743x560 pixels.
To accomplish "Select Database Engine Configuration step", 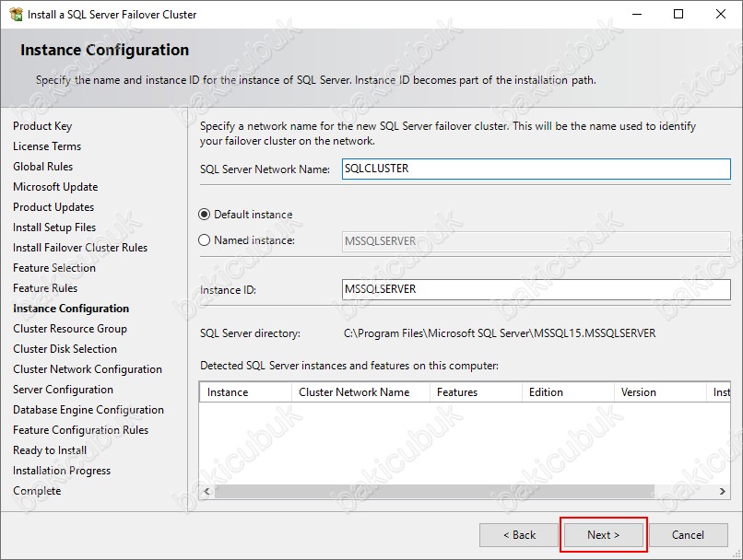I will 88,410.
